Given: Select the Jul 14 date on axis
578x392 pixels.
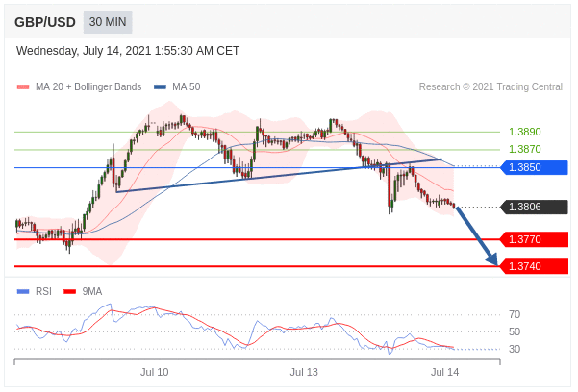Looking at the screenshot, I should coord(444,372).
